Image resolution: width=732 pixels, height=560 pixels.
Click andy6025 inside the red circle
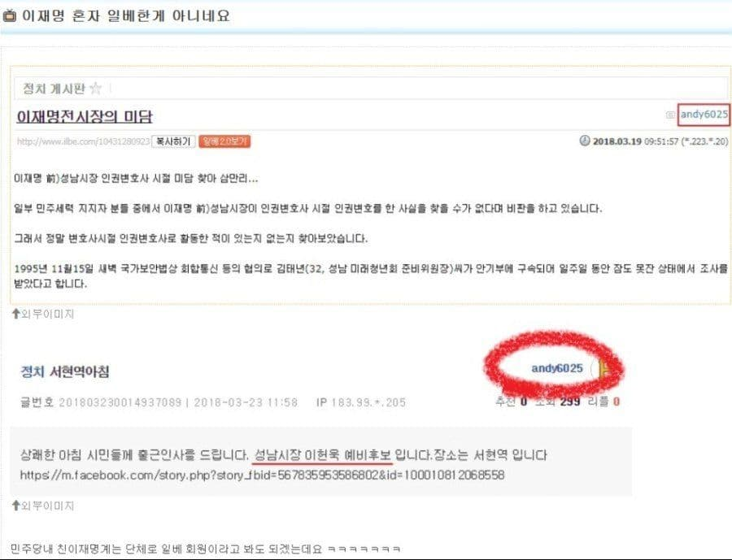(557, 369)
